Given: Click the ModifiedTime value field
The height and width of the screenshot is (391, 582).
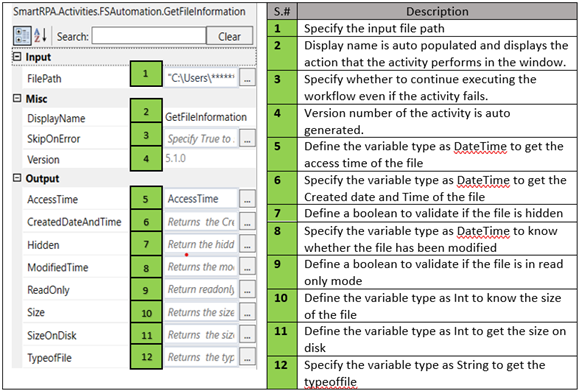Looking at the screenshot, I should pos(201,267).
